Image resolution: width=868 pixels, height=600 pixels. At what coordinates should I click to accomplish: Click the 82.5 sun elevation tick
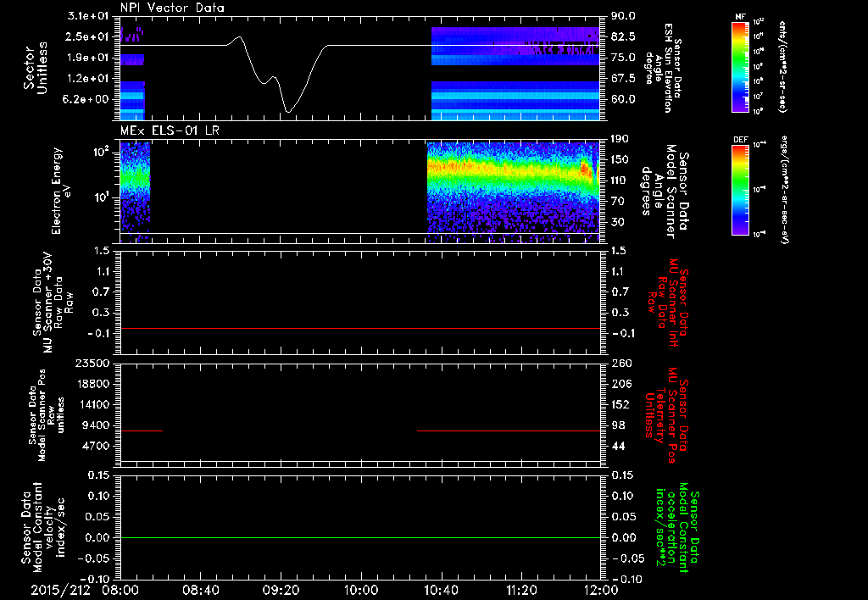(x=623, y=36)
